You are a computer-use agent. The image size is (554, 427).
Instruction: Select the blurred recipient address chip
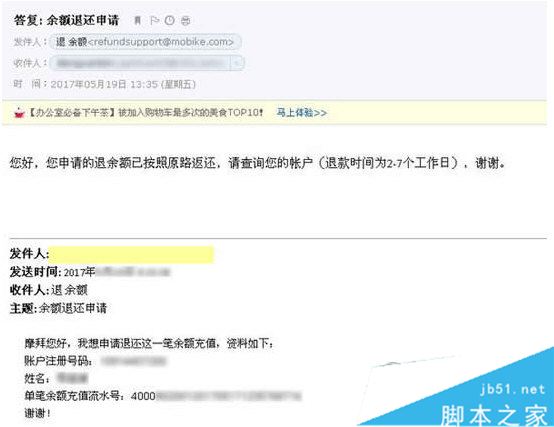pos(141,63)
